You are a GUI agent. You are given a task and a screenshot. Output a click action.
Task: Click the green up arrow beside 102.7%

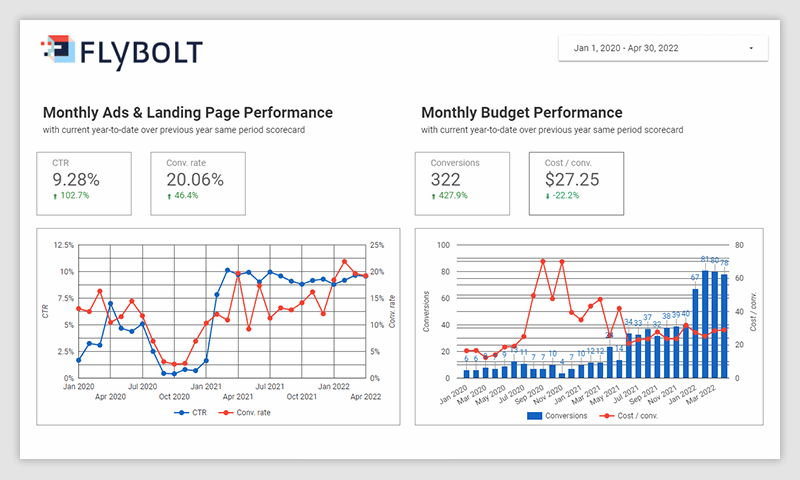(55, 196)
